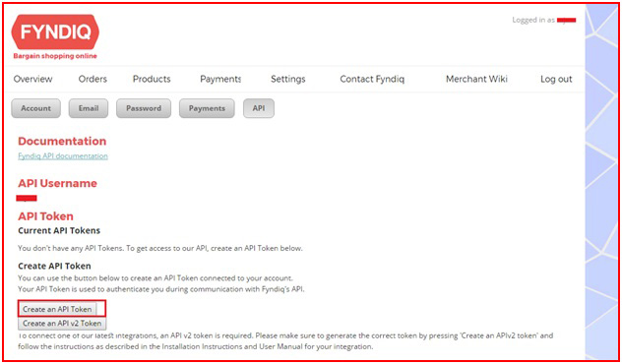This screenshot has height=364, width=622.
Task: Click the Create an API Token button
Action: [x=57, y=309]
